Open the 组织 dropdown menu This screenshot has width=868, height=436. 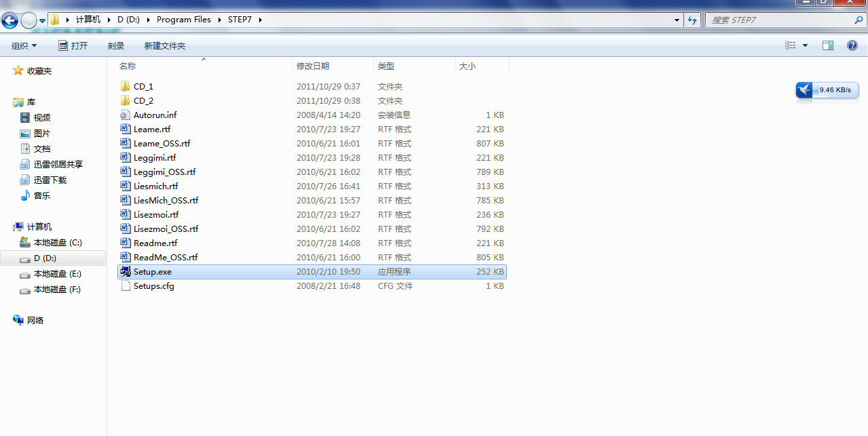pos(24,46)
